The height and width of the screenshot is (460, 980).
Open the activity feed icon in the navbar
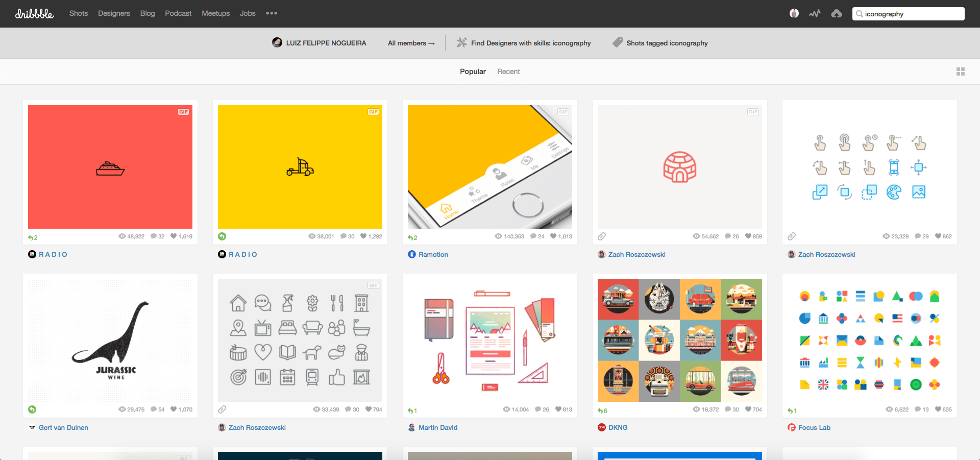pyautogui.click(x=815, y=13)
